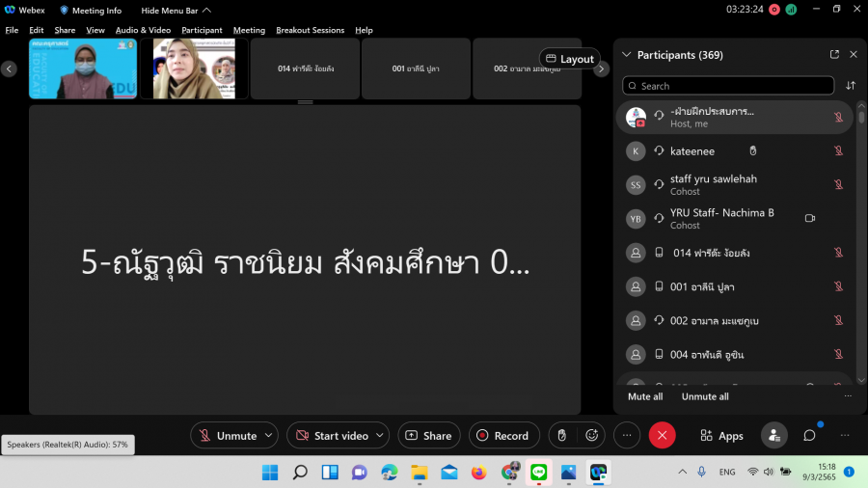The height and width of the screenshot is (488, 868).
Task: Click the red end meeting button
Action: pos(662,436)
